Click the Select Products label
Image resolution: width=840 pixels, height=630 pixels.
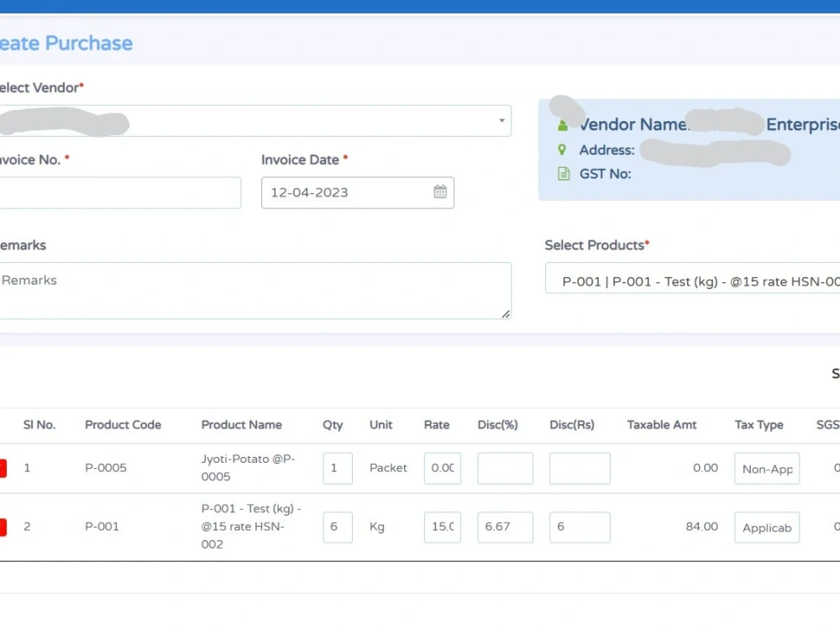pyautogui.click(x=596, y=244)
